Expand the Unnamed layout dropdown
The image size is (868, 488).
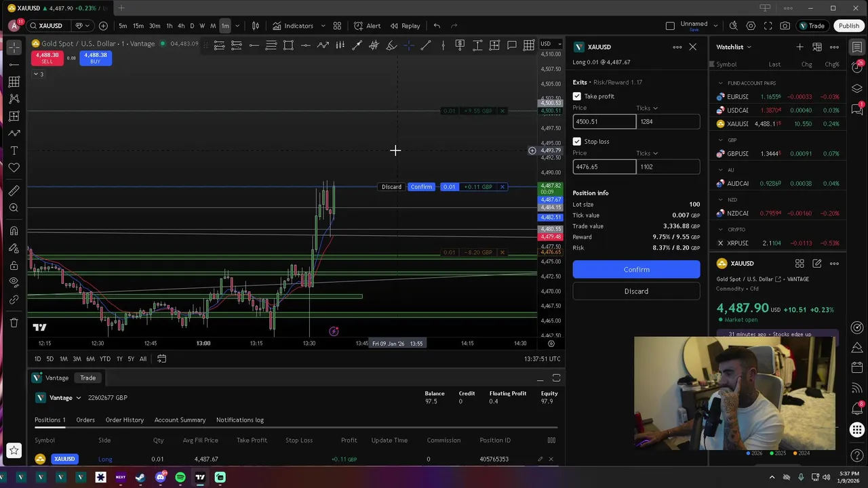click(x=716, y=26)
